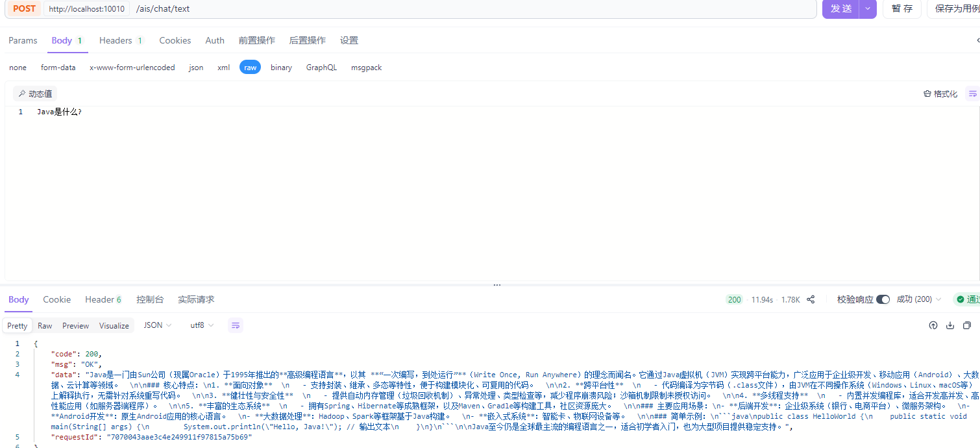
Task: Collapse the request panel arrow icon
Action: (977, 40)
